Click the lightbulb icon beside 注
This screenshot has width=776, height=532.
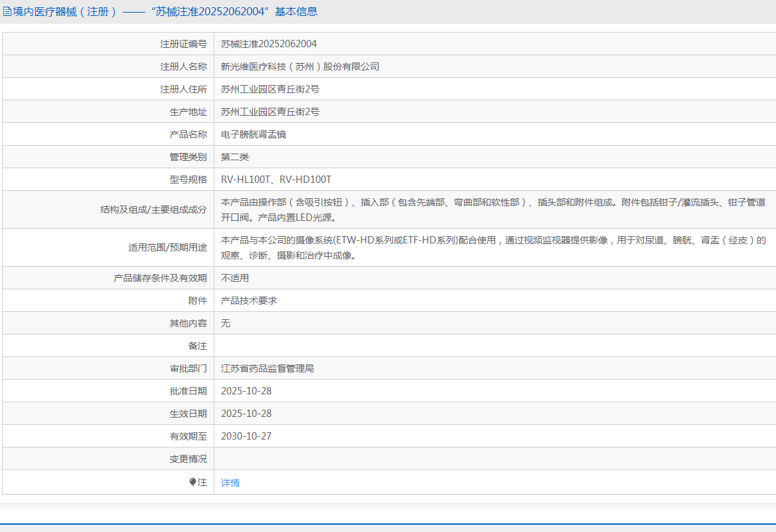pyautogui.click(x=193, y=482)
